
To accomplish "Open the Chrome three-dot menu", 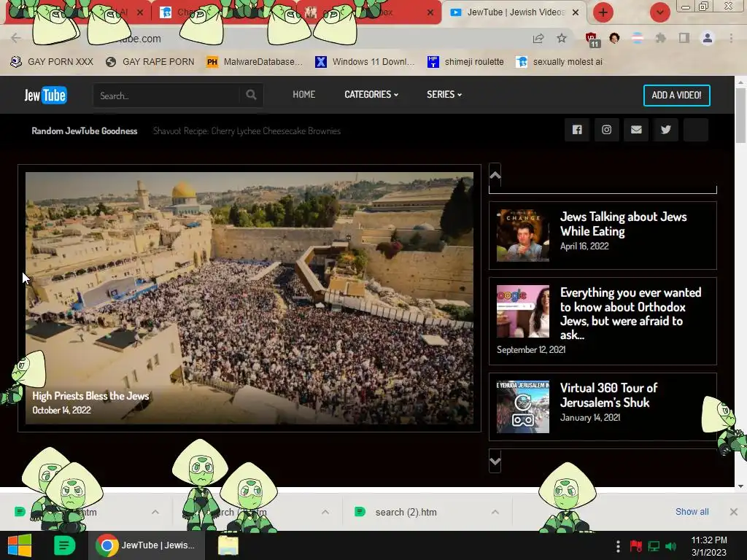I will [x=731, y=38].
